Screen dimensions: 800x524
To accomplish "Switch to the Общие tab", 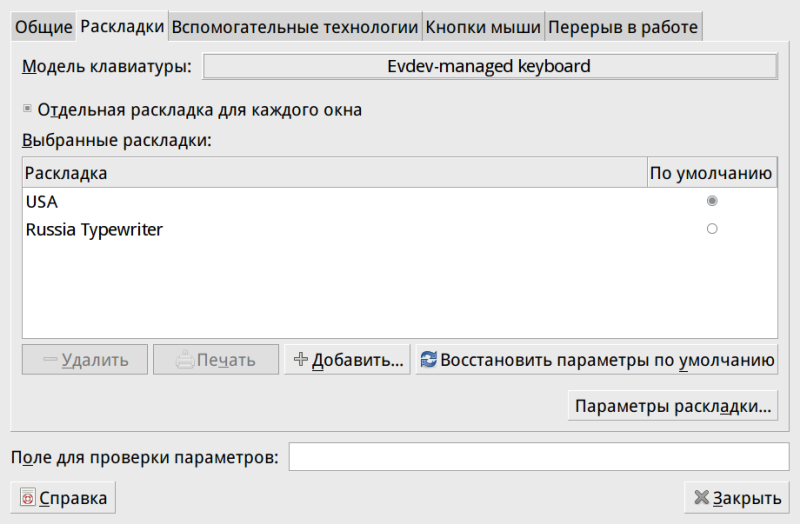I will pos(44,27).
